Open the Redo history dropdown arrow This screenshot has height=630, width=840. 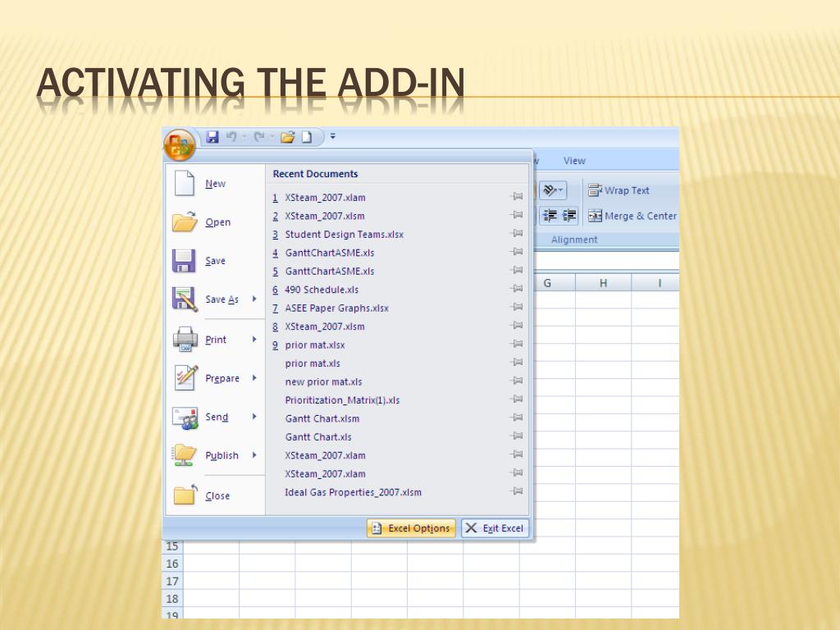(272, 137)
